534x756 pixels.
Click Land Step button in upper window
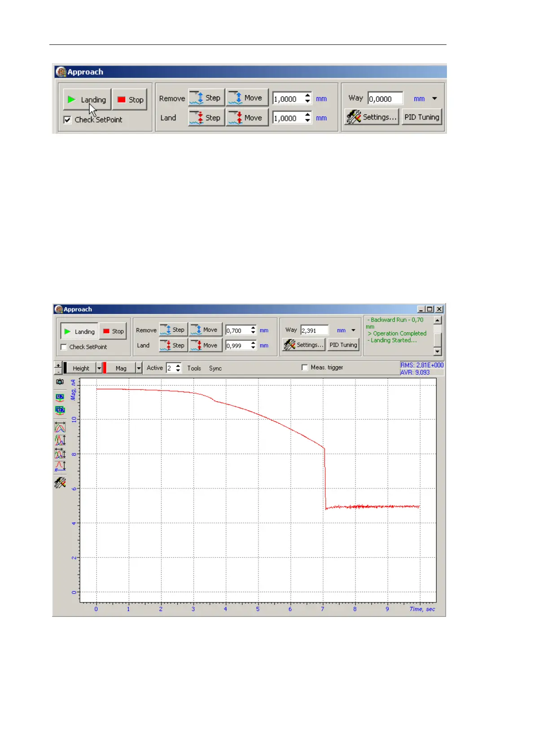[206, 118]
